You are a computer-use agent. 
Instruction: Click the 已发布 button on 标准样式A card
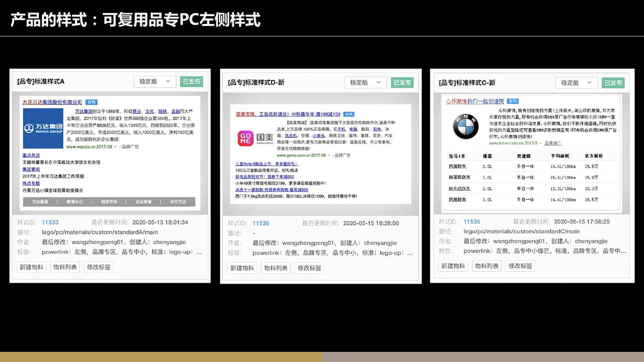[192, 82]
